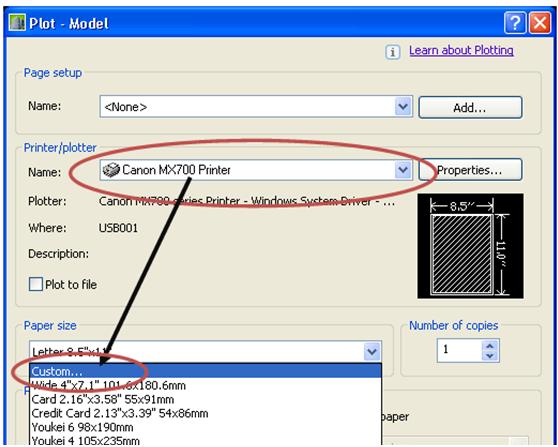Decrease number of copies with down arrow
Image resolution: width=558 pixels, height=447 pixels.
[x=490, y=356]
